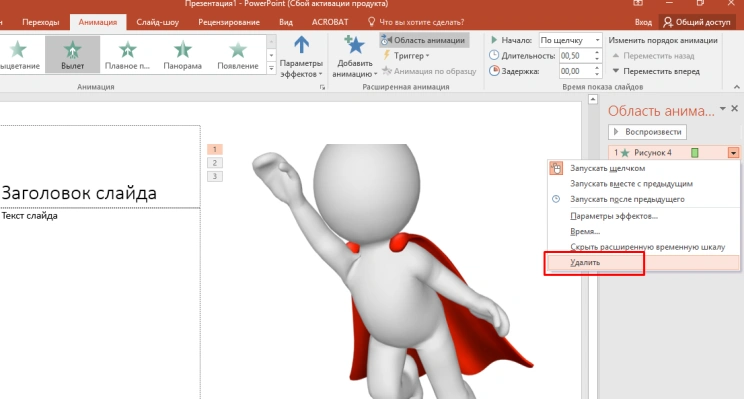This screenshot has height=399, width=744.
Task: Switch to the Слайд-шоу ribbon tab
Action: tap(158, 22)
